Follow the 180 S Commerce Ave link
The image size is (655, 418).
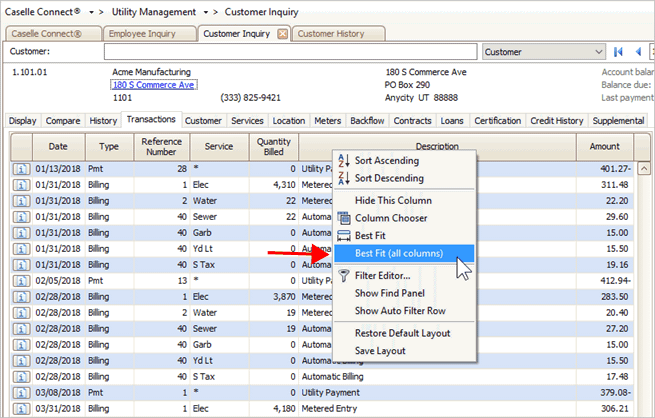[x=153, y=85]
